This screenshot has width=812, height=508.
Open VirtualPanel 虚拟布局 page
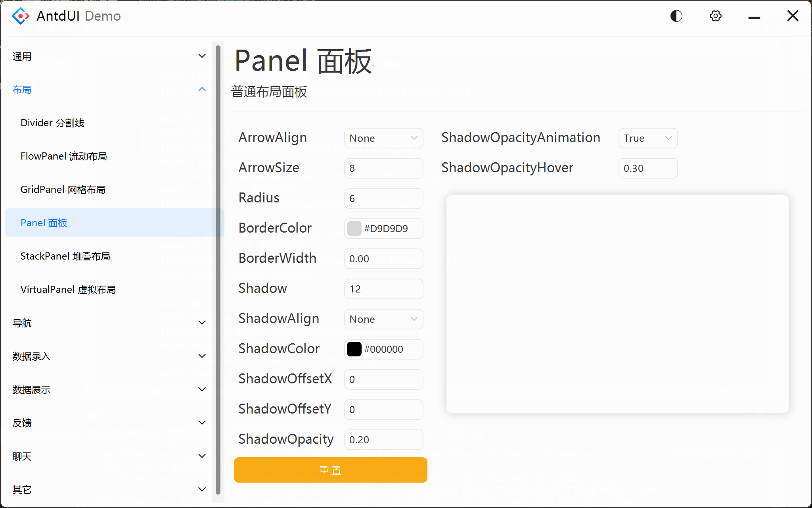(x=68, y=289)
